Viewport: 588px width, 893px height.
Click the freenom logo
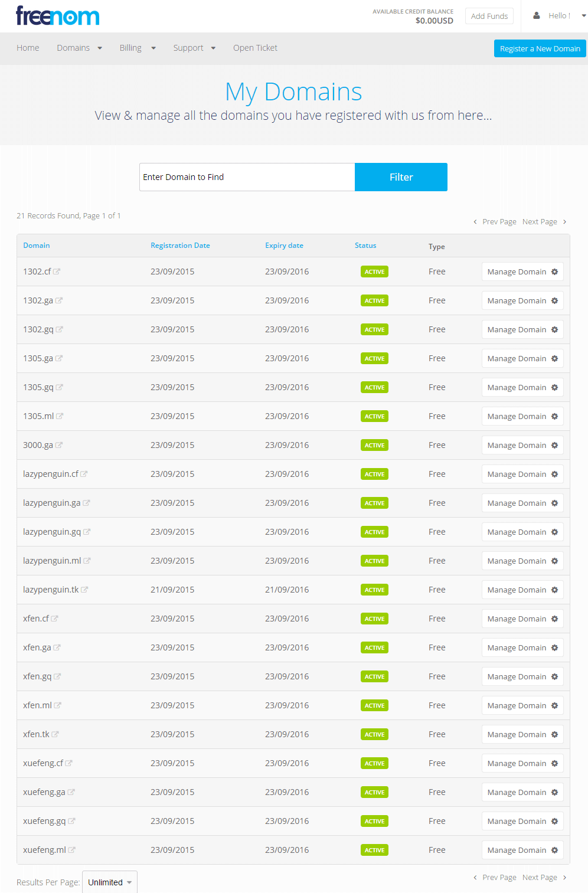pos(58,16)
